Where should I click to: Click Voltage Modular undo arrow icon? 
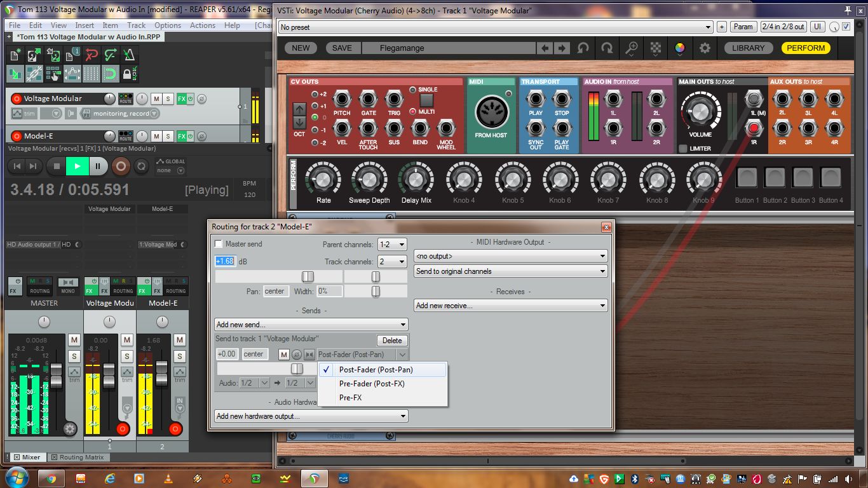tap(583, 48)
